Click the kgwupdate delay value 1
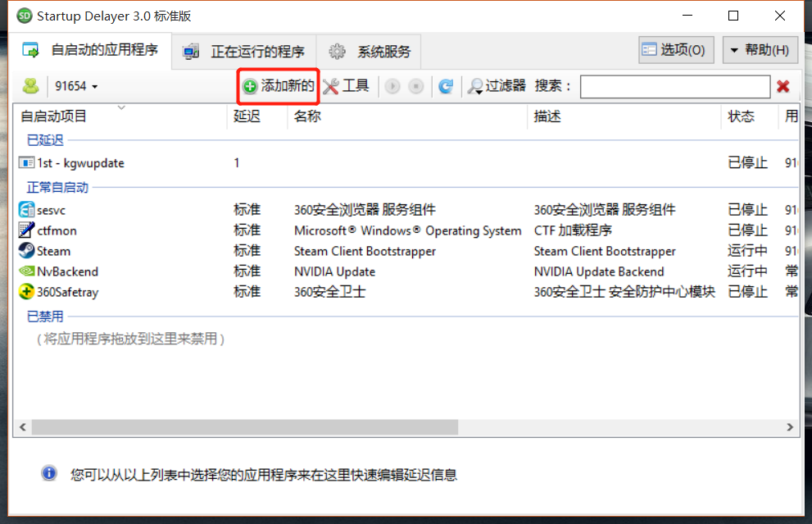 click(237, 162)
